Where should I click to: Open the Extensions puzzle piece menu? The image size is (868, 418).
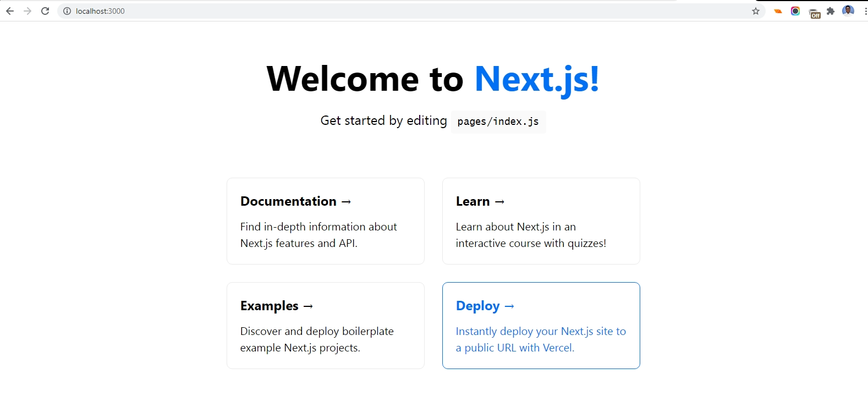(831, 11)
